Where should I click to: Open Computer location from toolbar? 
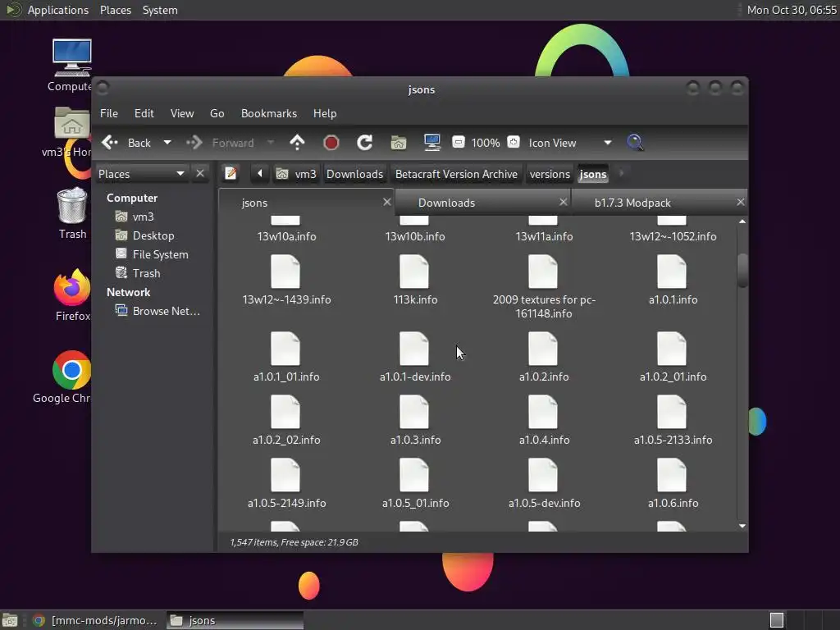(x=431, y=143)
